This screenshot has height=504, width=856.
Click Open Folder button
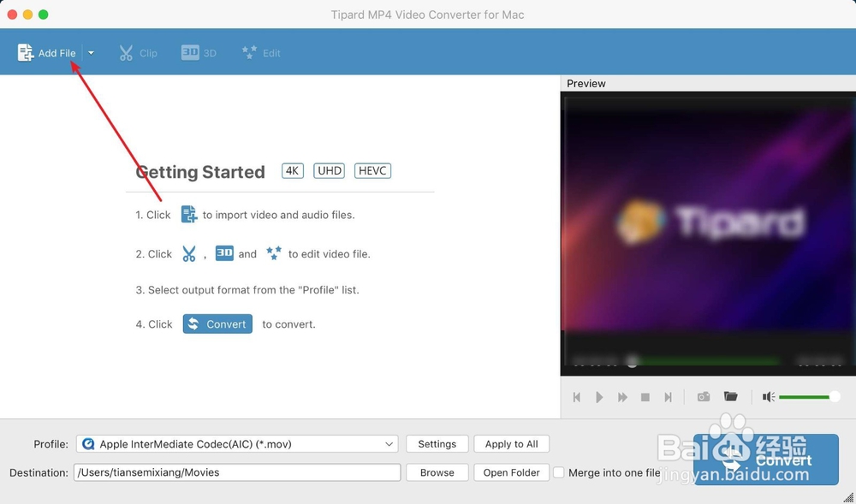512,472
